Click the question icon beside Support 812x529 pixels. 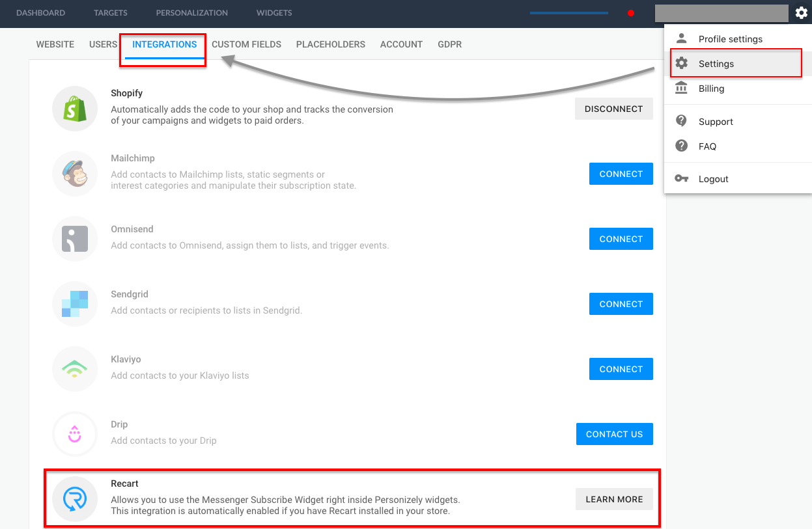(x=682, y=121)
